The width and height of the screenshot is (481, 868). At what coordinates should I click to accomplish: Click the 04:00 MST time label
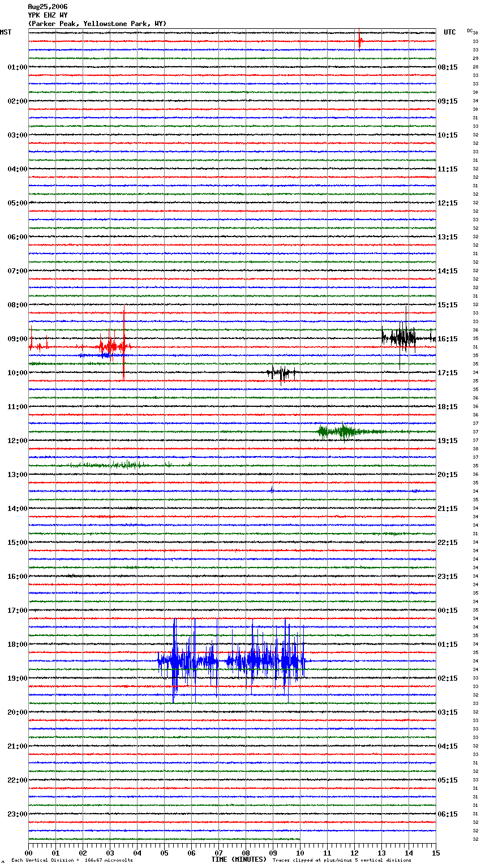tap(18, 169)
